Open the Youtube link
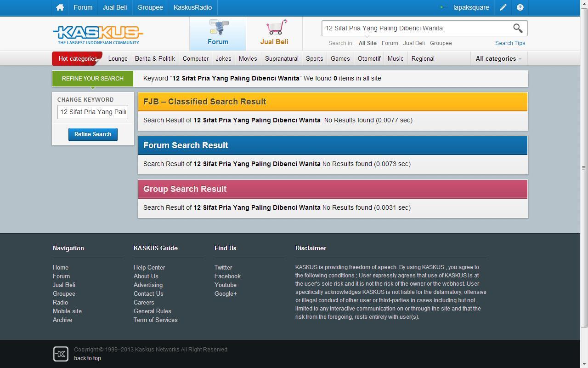The image size is (588, 368). click(225, 285)
